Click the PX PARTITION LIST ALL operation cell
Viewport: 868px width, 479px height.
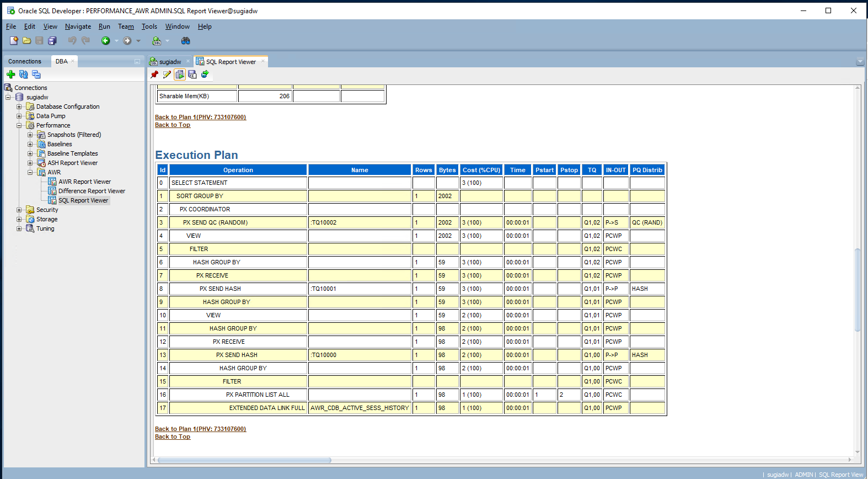[238, 395]
